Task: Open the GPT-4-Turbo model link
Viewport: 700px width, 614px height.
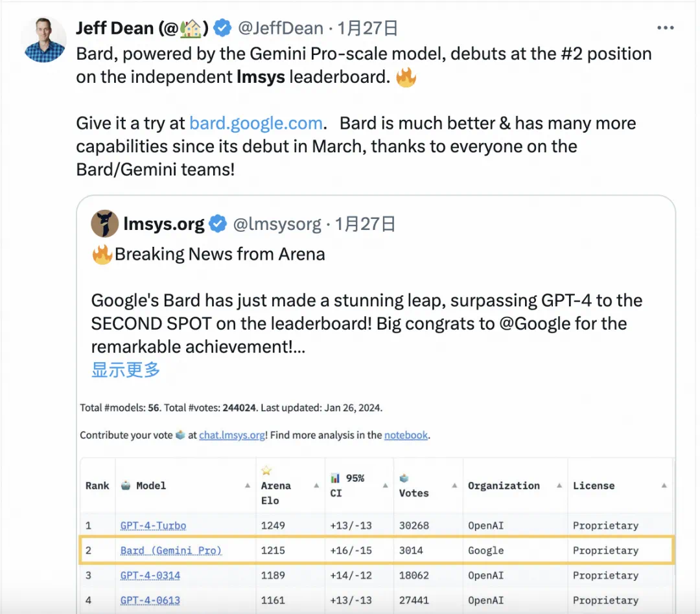Action: 153,525
